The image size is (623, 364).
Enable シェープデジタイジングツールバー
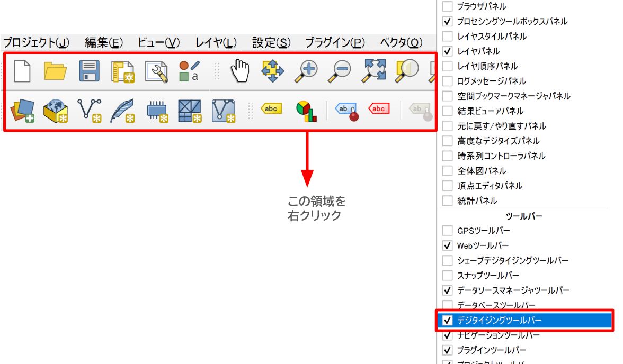point(447,260)
